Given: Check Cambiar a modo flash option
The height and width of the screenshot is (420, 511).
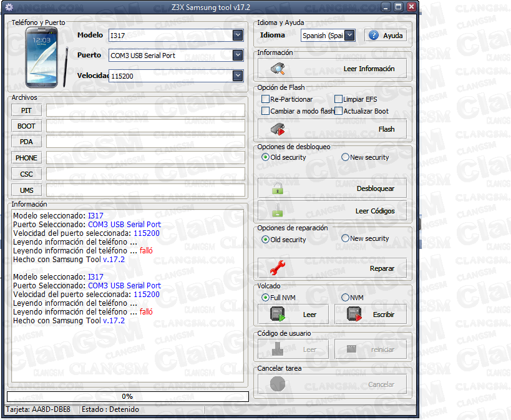Looking at the screenshot, I should pyautogui.click(x=266, y=111).
